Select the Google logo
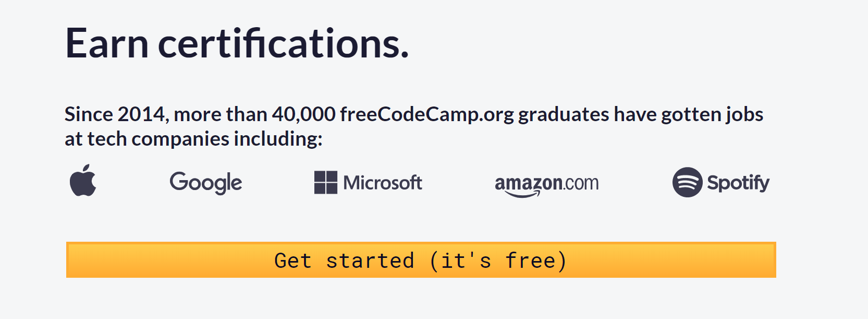The image size is (868, 319). pyautogui.click(x=206, y=183)
